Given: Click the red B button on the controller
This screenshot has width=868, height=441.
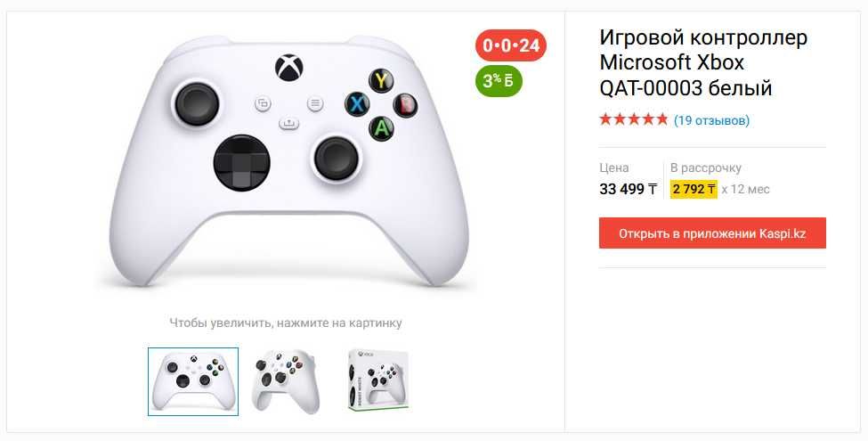Looking at the screenshot, I should point(406,104).
